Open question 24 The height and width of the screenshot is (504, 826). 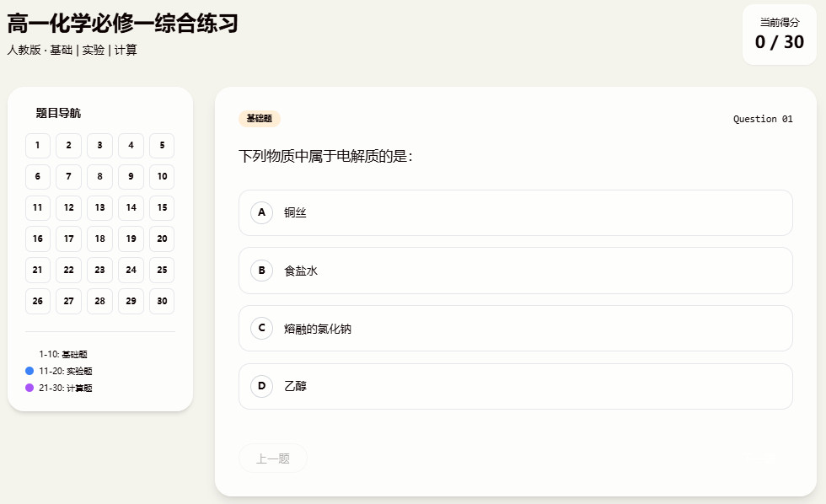point(131,270)
